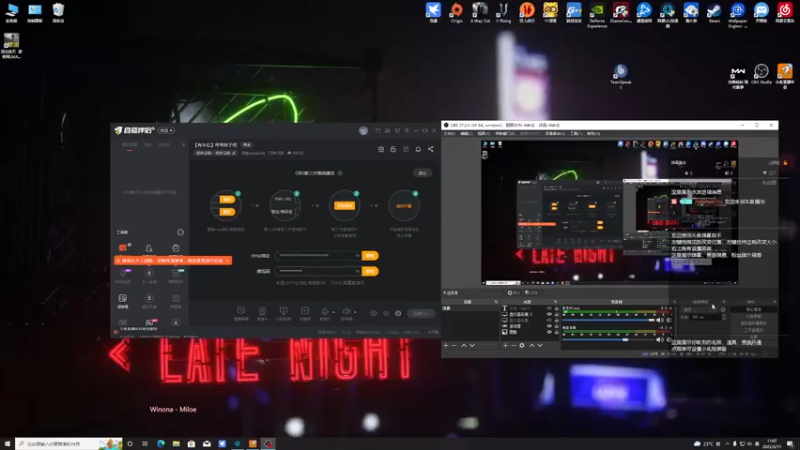The image size is (800, 450).
Task: Open settings gear in streaming companion bottom bar
Action: tap(398, 313)
